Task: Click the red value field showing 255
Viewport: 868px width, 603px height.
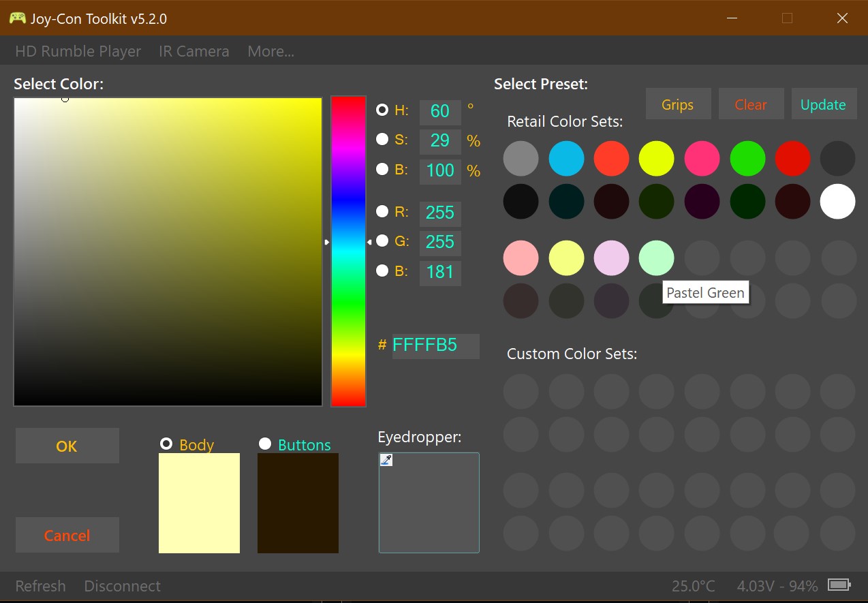Action: coord(440,213)
